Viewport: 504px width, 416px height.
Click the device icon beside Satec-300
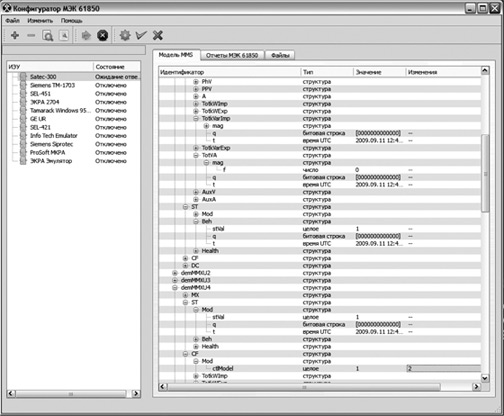coord(23,77)
